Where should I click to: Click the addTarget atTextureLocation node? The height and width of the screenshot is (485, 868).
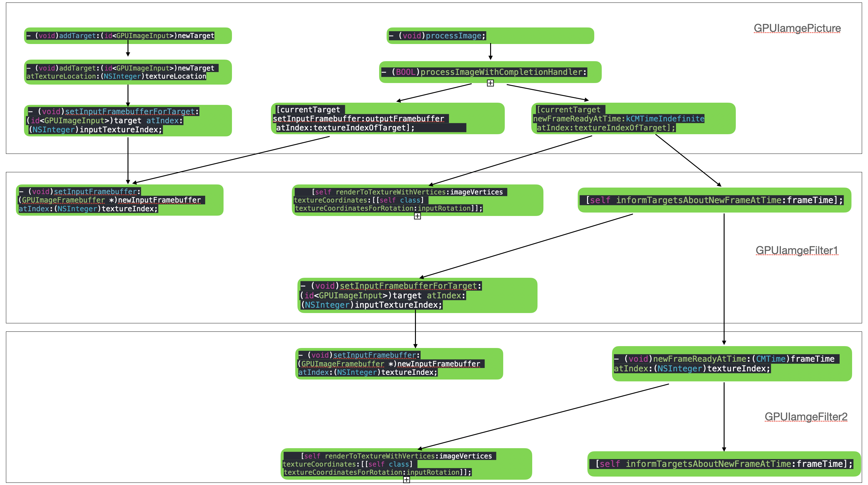click(128, 72)
